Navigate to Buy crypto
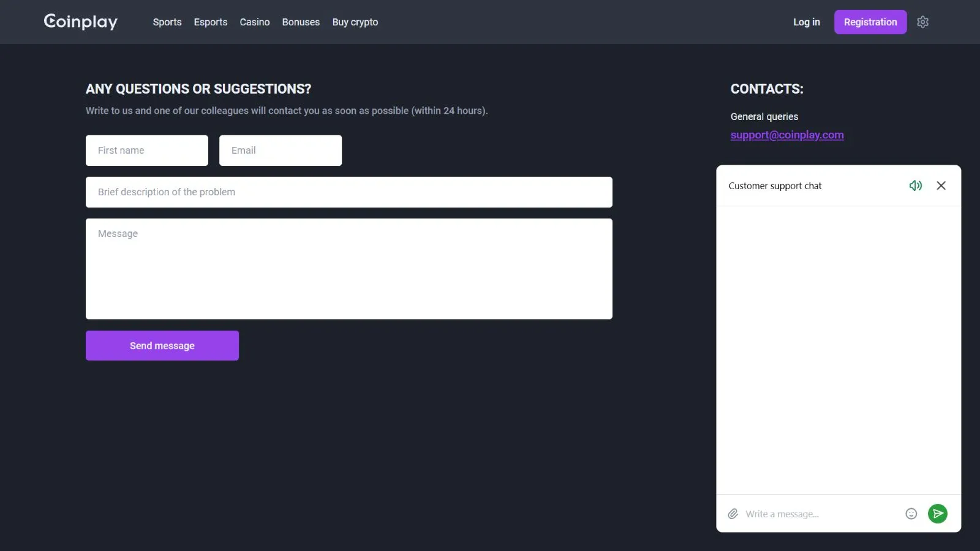The width and height of the screenshot is (980, 551). click(355, 22)
